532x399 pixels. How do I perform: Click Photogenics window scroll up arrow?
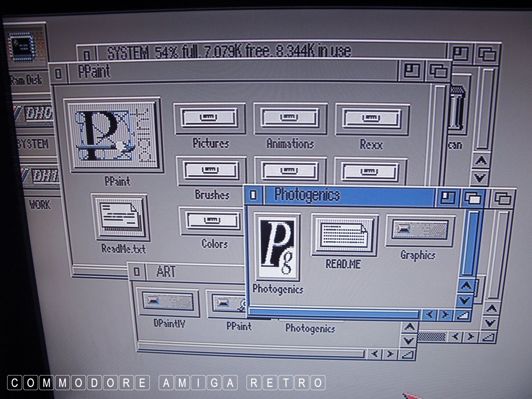[x=465, y=286]
